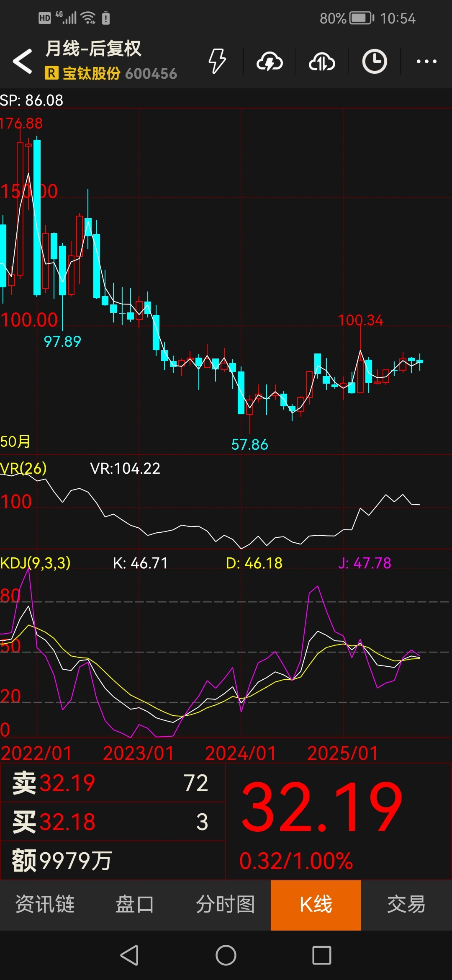Tap the 100.34 peak label

360,320
